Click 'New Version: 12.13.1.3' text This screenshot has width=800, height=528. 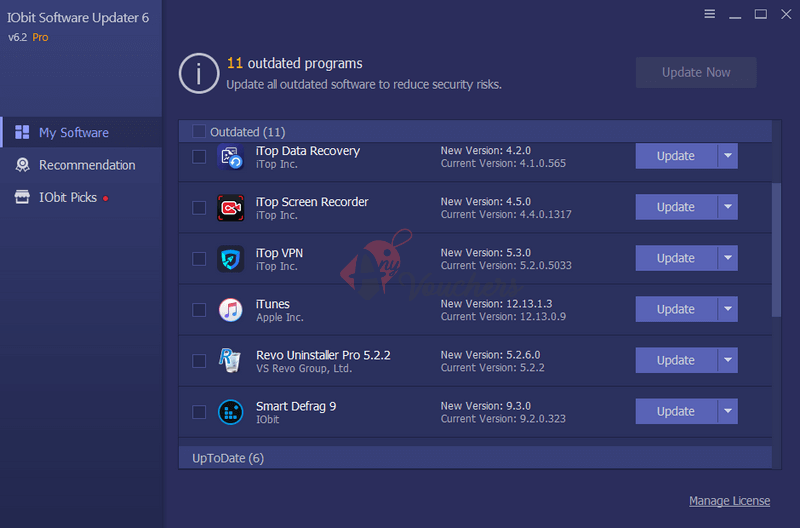496,304
